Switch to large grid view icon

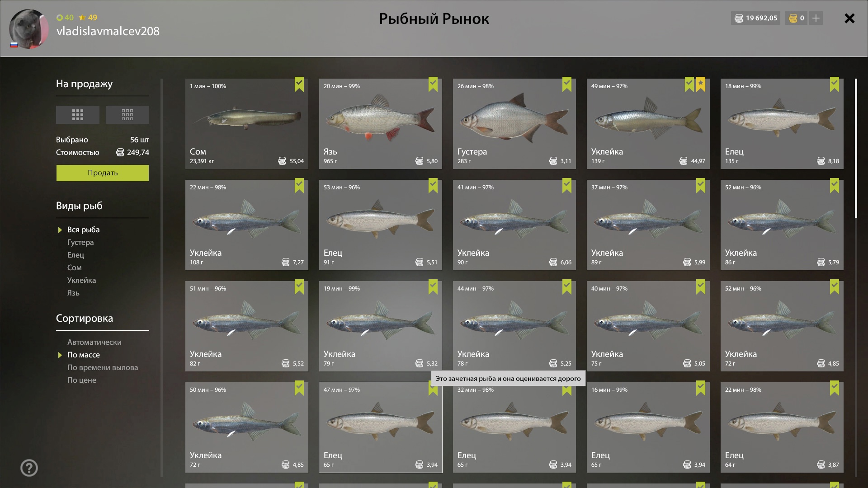[77, 115]
